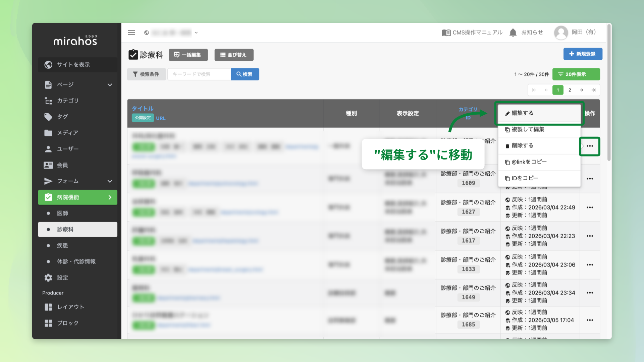Expand フォーム sidebar menu
This screenshot has width=644, height=362.
coord(78,181)
